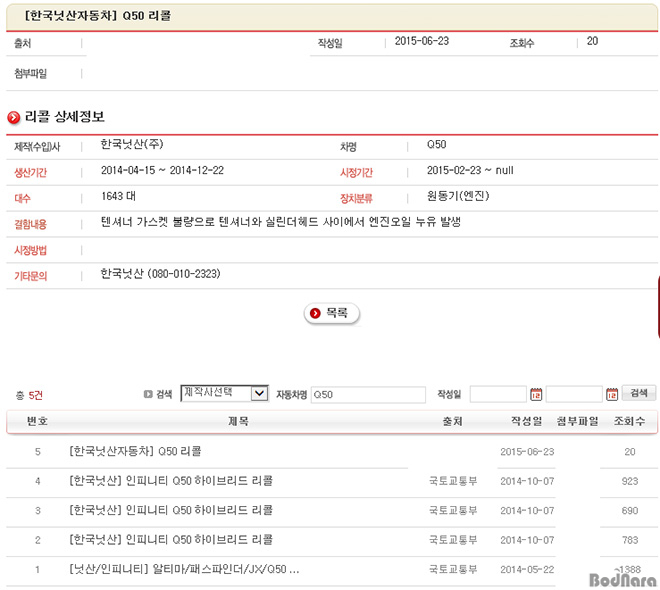Click the 조회수 column header in list
This screenshot has height=590, width=660.
point(629,421)
